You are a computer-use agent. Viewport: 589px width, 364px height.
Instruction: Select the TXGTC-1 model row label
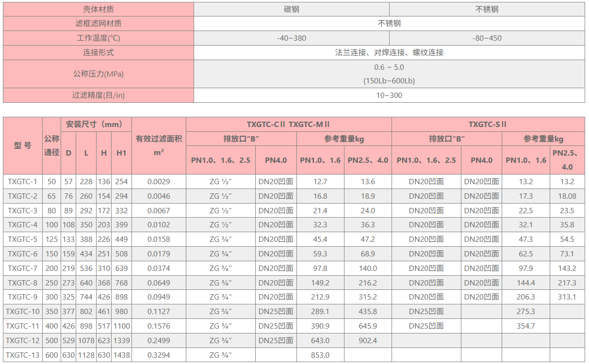click(x=23, y=182)
